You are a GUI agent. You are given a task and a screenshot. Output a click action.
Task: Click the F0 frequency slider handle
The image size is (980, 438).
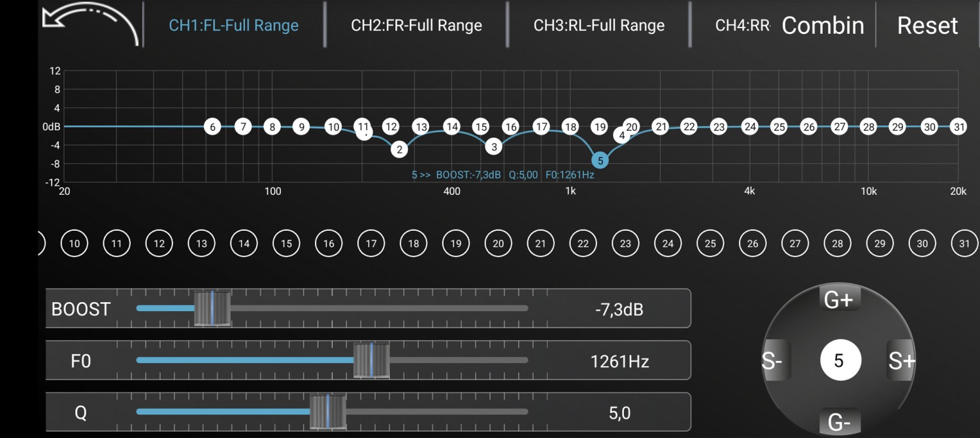(371, 360)
